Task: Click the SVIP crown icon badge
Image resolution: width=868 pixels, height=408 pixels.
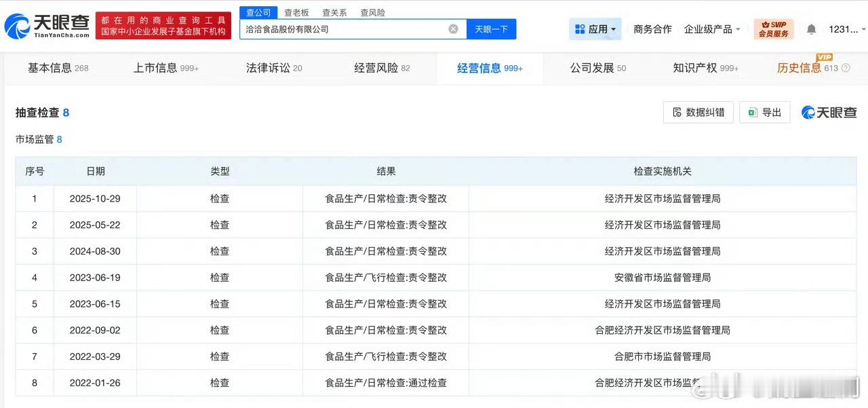Action: (765, 25)
